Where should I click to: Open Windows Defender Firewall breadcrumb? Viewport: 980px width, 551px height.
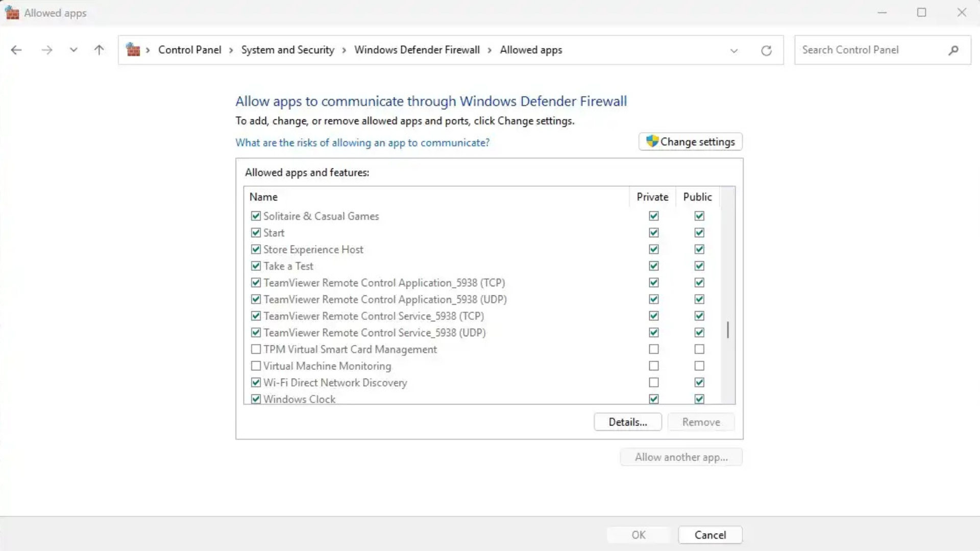tap(416, 49)
